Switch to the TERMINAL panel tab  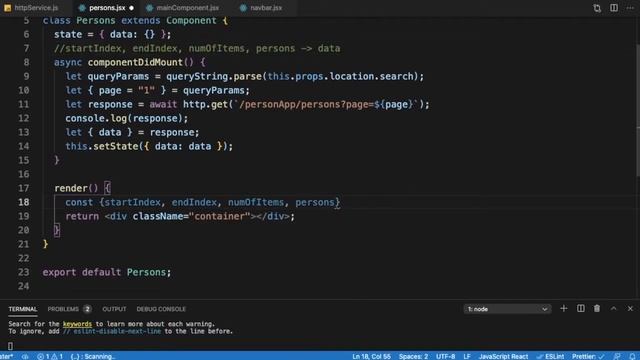pos(22,309)
